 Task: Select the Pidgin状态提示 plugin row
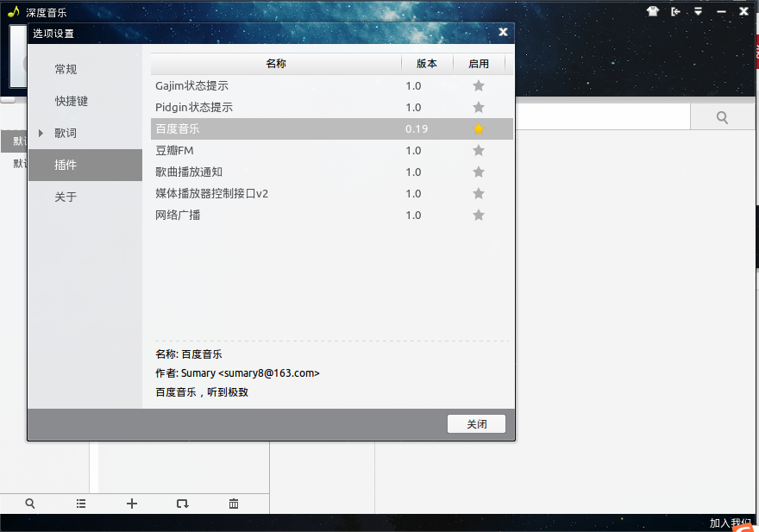[x=332, y=107]
